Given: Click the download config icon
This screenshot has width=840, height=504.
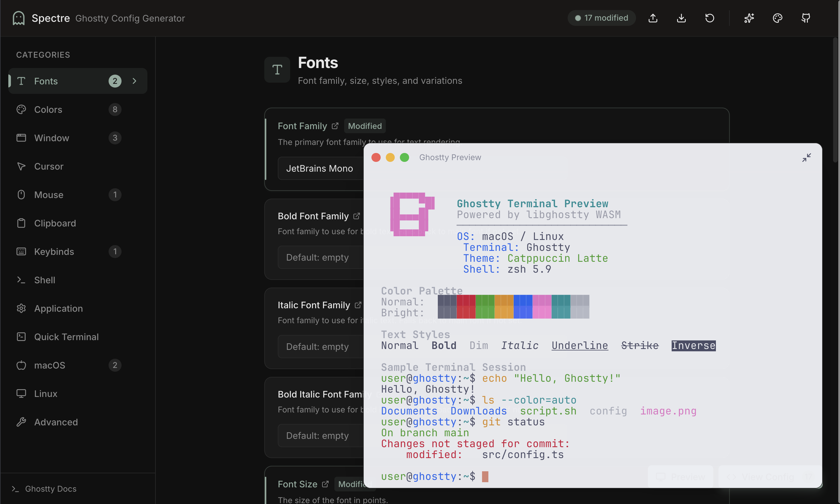Looking at the screenshot, I should click(x=681, y=18).
